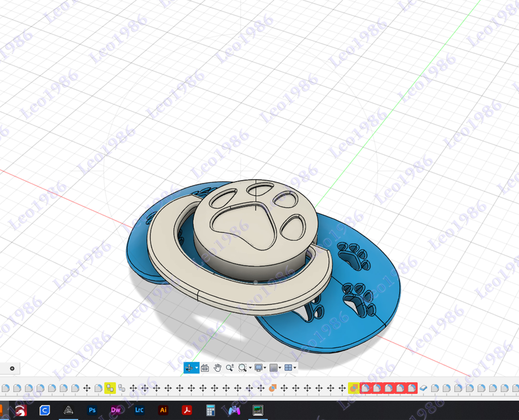Select the last red-highlighted fillet feature
519x420 pixels.
tap(412, 389)
